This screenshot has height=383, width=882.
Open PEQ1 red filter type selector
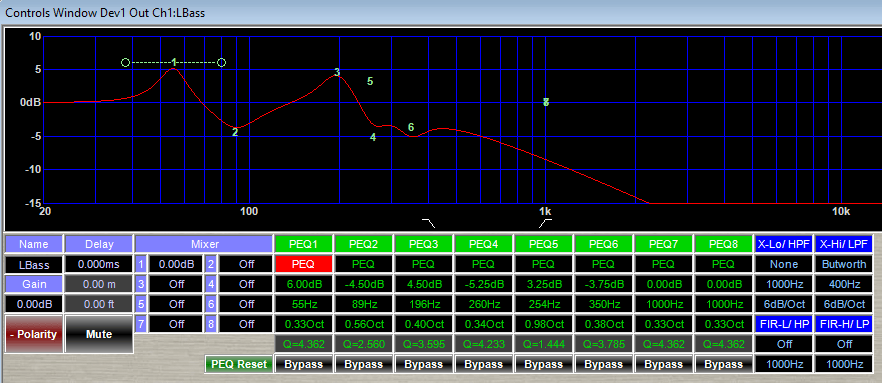coord(303,264)
